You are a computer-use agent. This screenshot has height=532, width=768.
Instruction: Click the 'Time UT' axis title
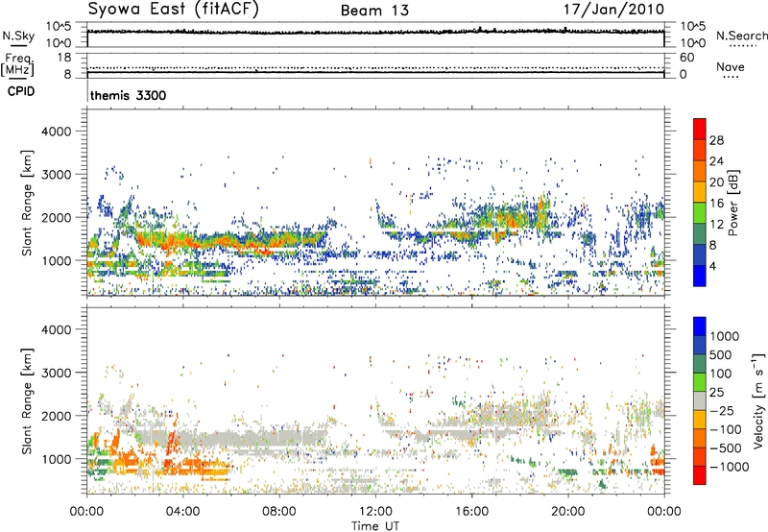[x=375, y=526]
